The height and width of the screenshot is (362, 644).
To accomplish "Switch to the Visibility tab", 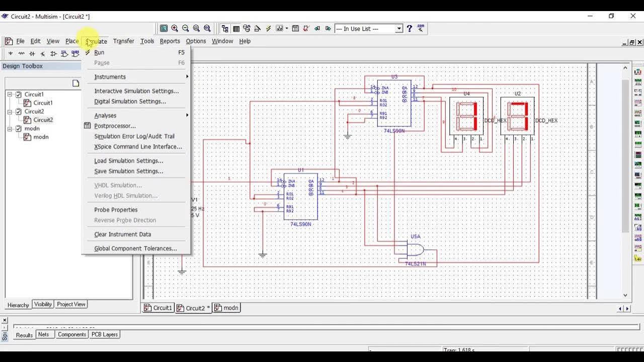I will 43,304.
